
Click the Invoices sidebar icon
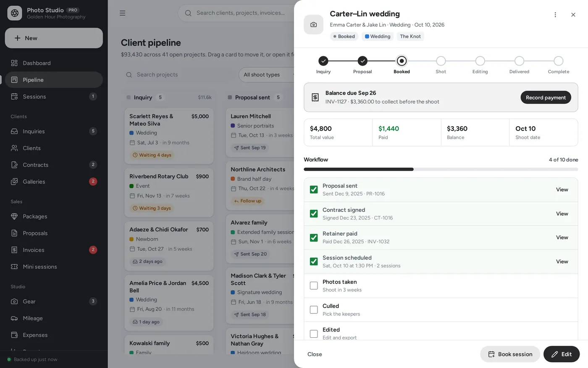pos(14,250)
